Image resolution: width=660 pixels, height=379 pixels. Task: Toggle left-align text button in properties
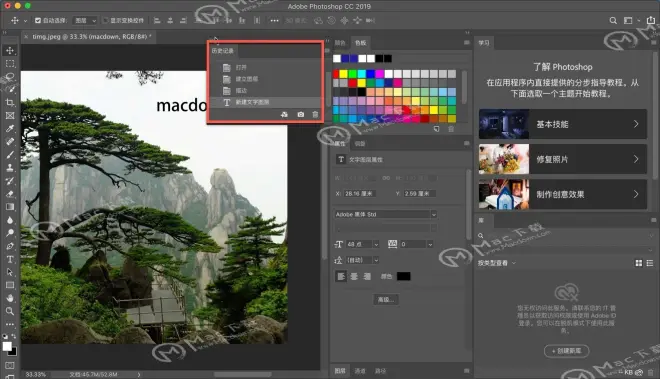pyautogui.click(x=341, y=276)
